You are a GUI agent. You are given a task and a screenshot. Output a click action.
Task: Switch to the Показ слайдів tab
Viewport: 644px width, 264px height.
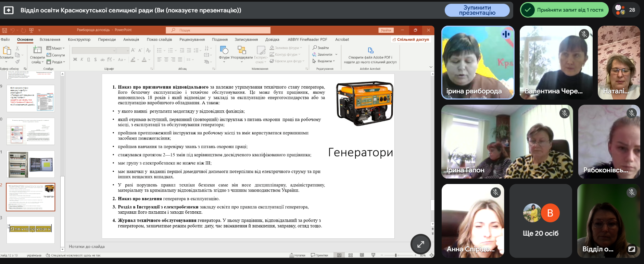tap(159, 40)
